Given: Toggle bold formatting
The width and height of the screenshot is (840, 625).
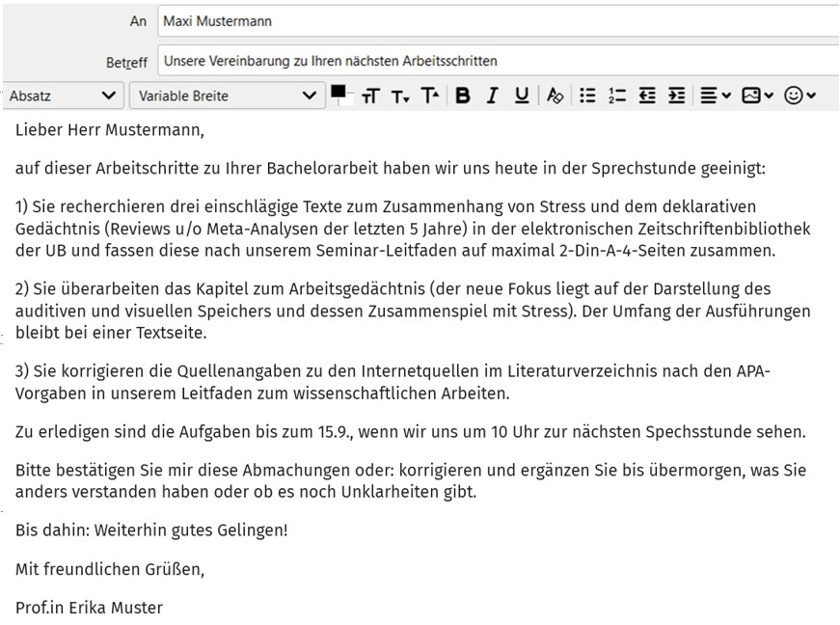Looking at the screenshot, I should click(463, 95).
